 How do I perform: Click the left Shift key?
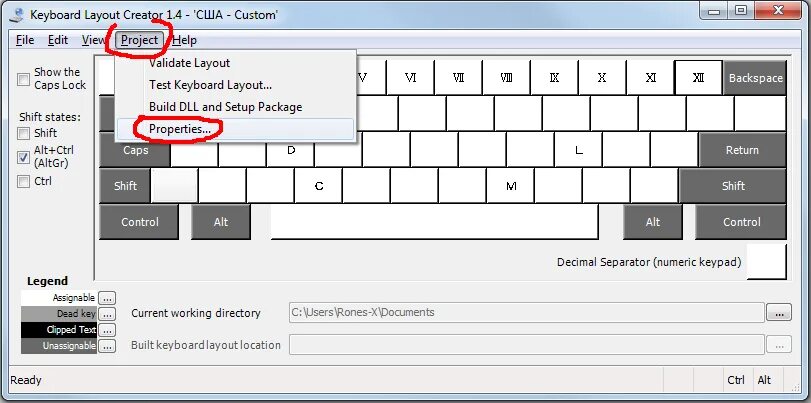pyautogui.click(x=125, y=186)
